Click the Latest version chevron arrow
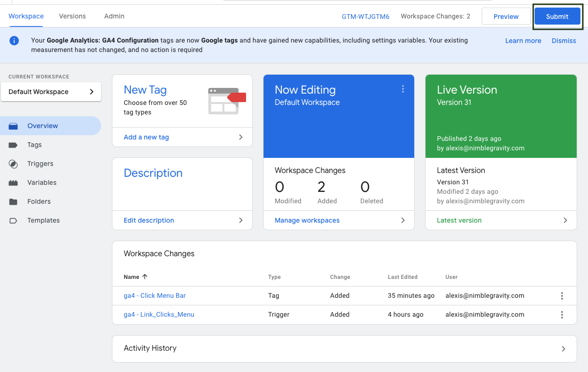The width and height of the screenshot is (588, 372). 565,220
